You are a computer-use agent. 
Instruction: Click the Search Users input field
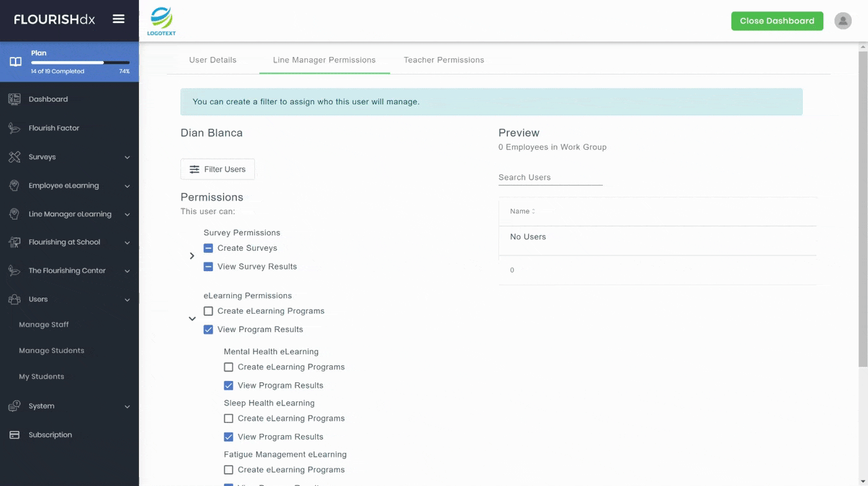click(x=551, y=178)
